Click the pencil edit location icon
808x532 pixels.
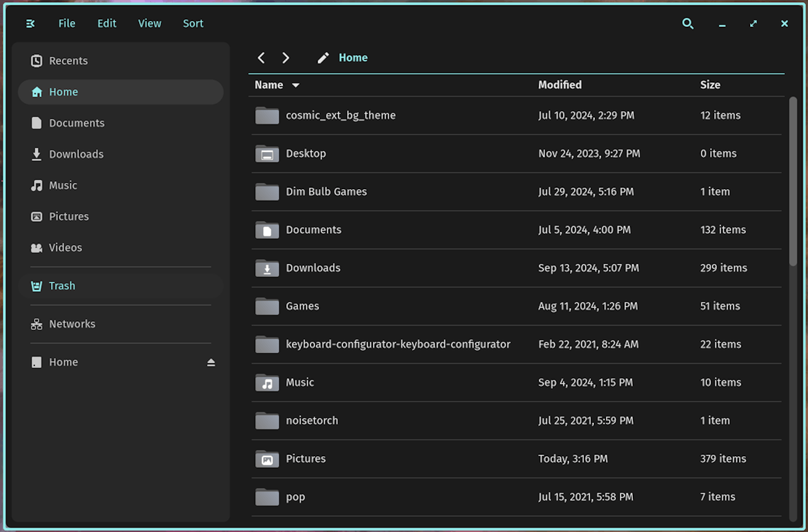pos(323,58)
